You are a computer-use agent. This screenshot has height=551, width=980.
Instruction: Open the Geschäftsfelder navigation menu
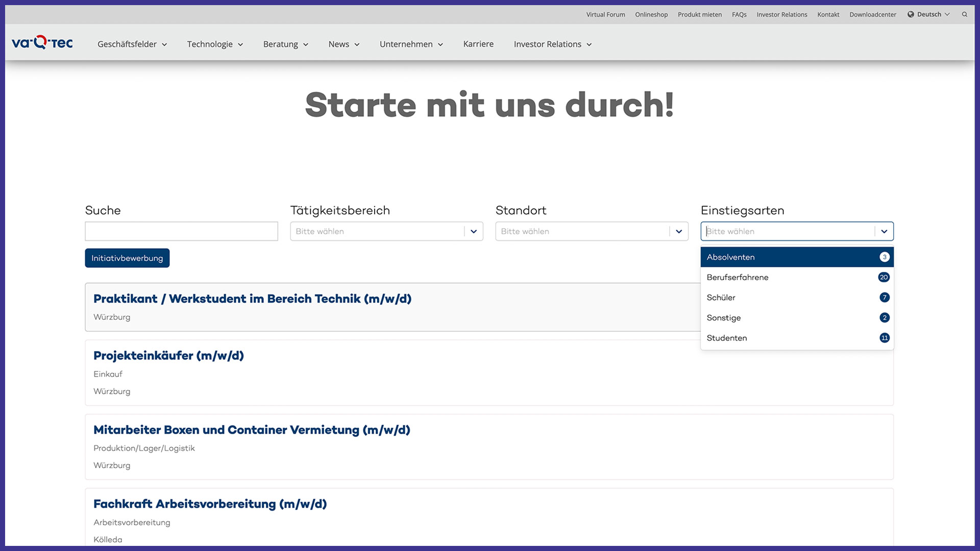coord(132,44)
